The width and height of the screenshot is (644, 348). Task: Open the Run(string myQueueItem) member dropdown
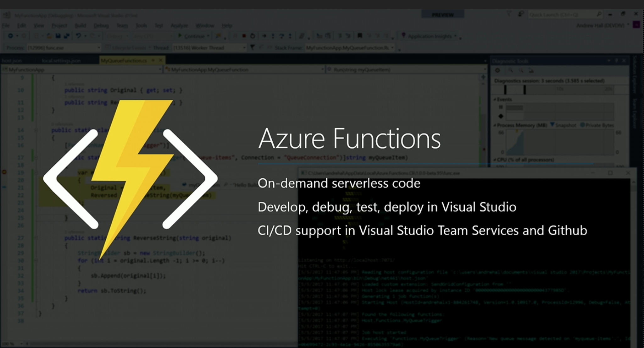point(407,69)
